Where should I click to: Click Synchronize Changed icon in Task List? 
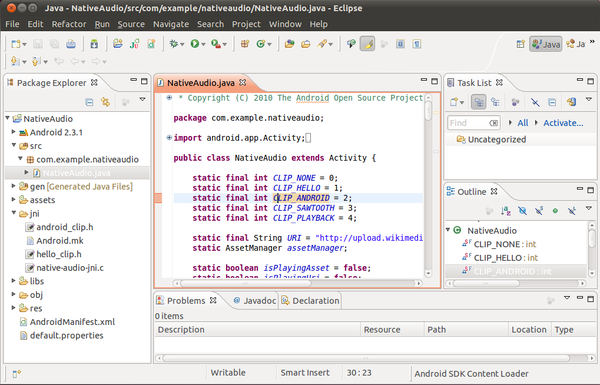(571, 102)
